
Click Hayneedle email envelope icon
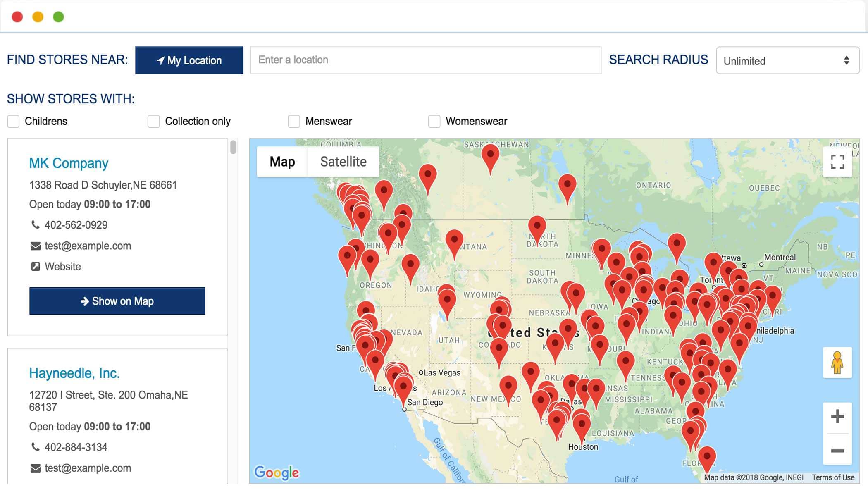[36, 468]
